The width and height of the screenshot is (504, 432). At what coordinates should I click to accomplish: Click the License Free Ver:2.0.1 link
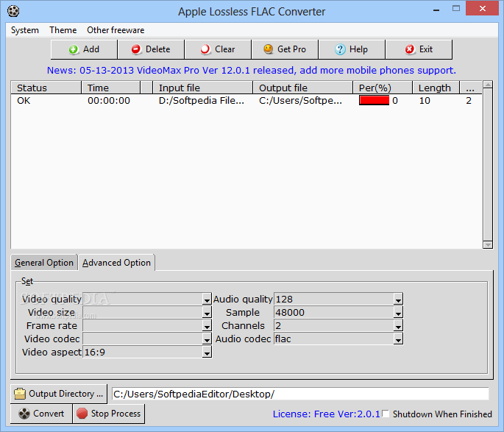(326, 414)
